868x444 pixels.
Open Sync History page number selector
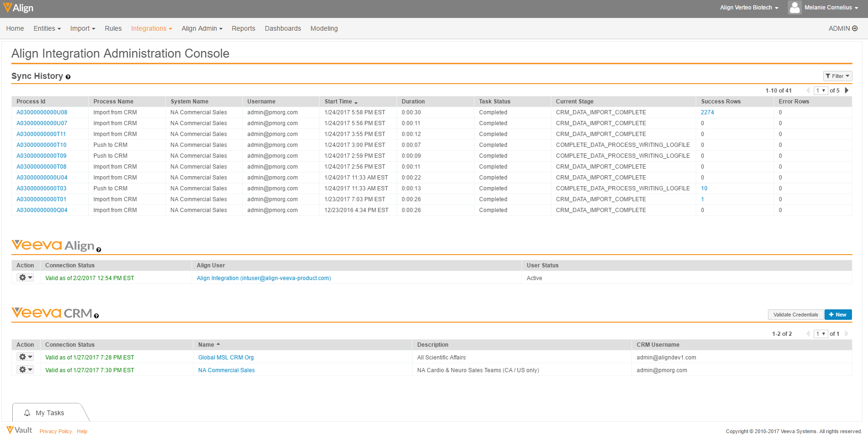[x=820, y=91]
